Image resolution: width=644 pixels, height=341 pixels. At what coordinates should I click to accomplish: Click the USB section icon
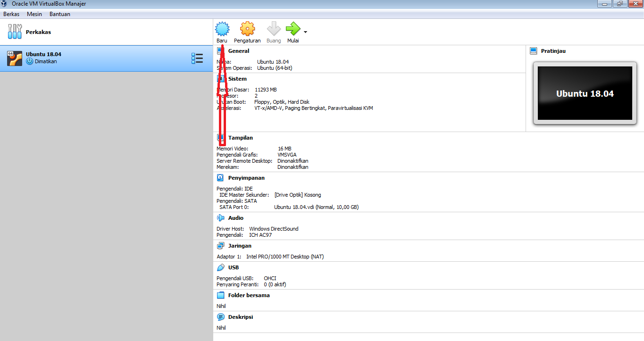220,267
